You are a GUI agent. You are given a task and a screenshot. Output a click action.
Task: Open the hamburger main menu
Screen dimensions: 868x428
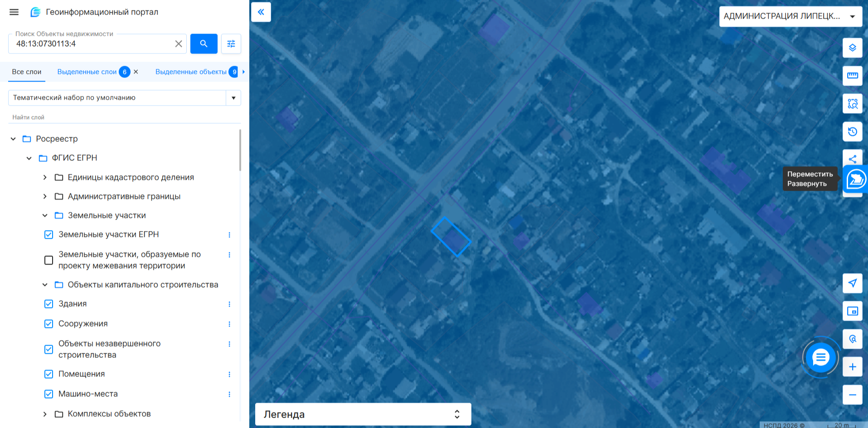[x=14, y=12]
